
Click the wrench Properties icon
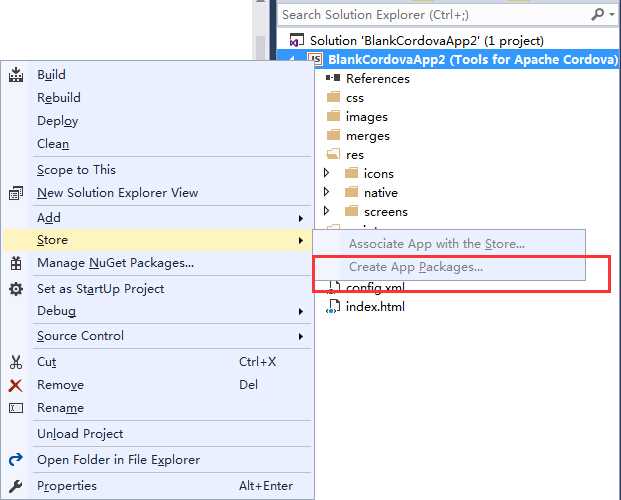tap(15, 486)
